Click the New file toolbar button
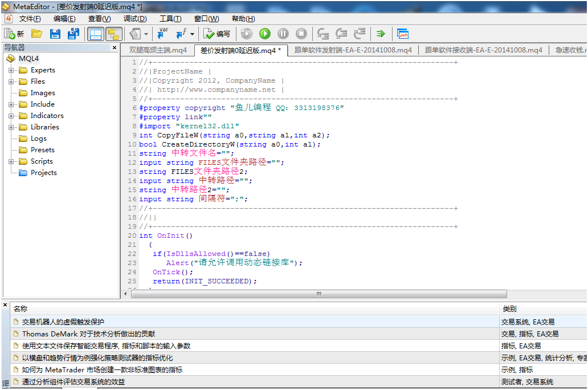The width and height of the screenshot is (588, 390). click(14, 34)
